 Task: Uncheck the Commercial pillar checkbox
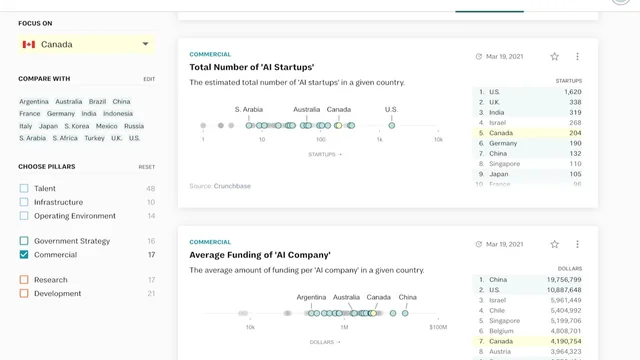click(x=24, y=254)
